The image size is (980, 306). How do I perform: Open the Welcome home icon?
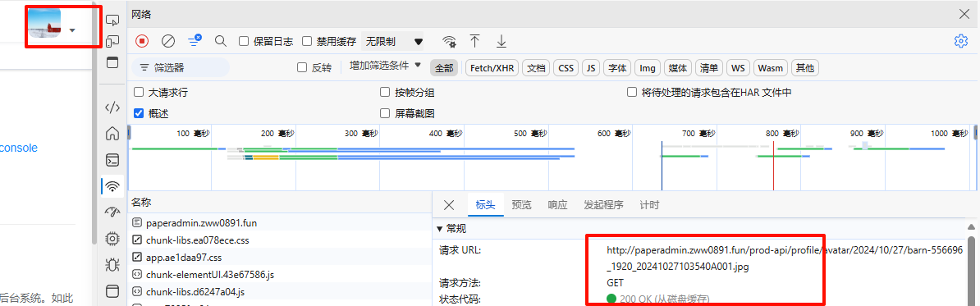(112, 133)
